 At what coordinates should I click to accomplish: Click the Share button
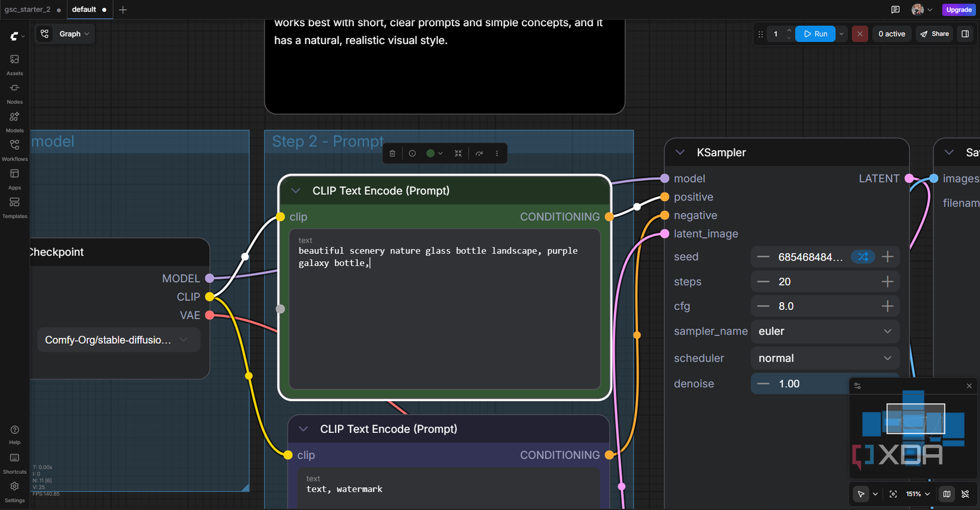click(x=935, y=34)
